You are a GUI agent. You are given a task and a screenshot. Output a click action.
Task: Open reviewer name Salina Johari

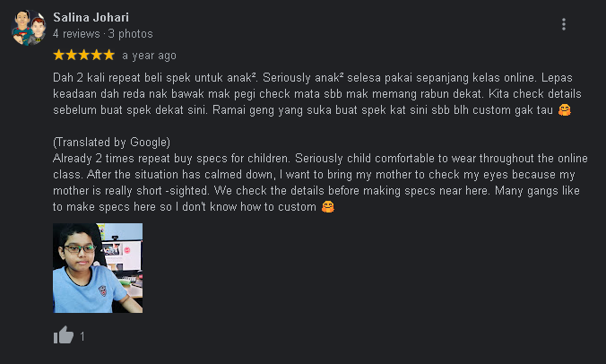coord(91,17)
